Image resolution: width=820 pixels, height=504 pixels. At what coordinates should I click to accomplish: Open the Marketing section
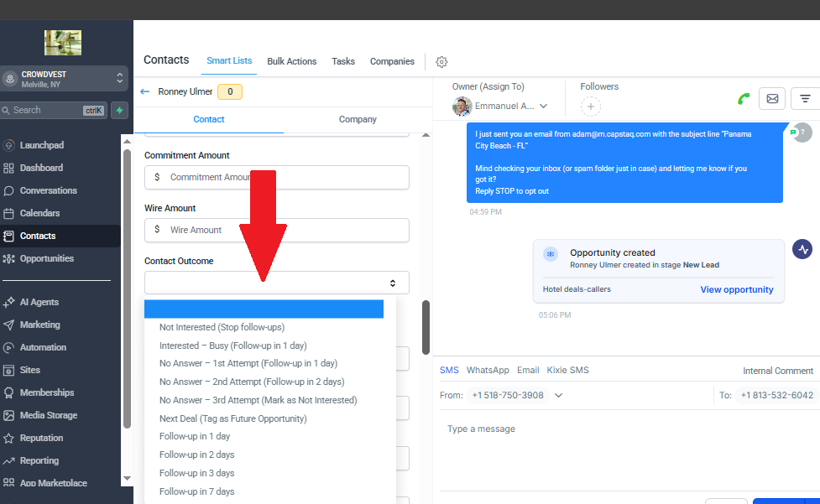click(x=39, y=325)
